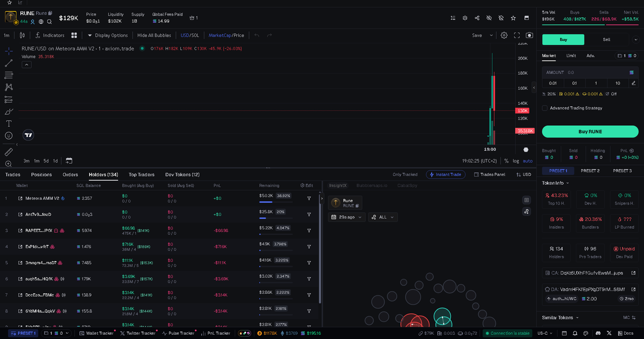Toggle USD/SOL currency display

189,35
